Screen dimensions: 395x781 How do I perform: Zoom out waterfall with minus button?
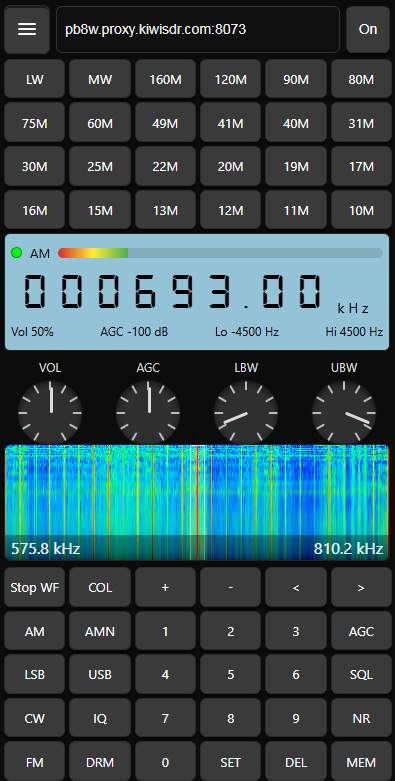231,587
